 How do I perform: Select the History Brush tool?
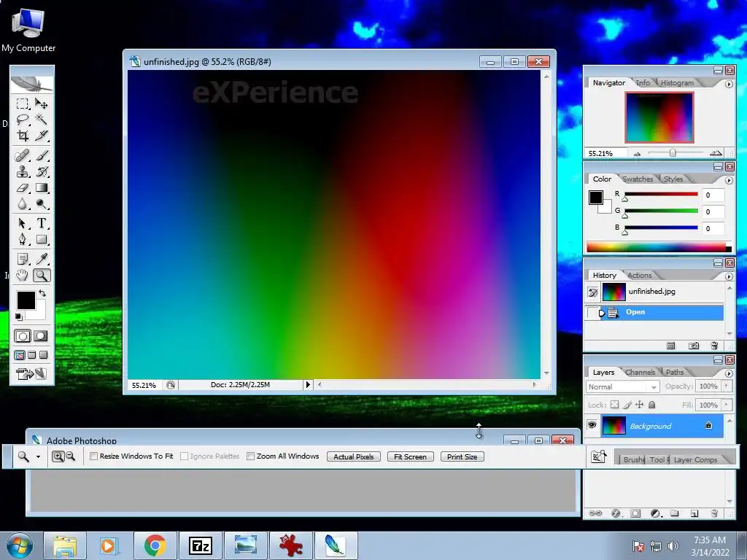(42, 171)
